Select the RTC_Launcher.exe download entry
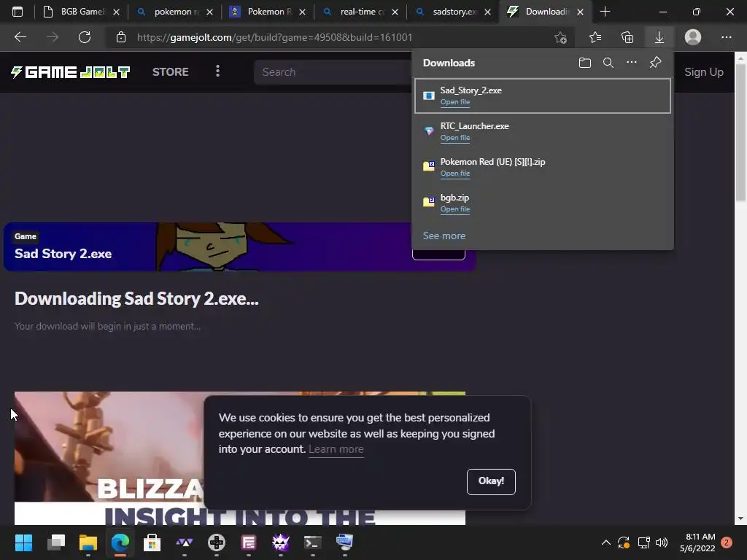747x560 pixels. [543, 131]
